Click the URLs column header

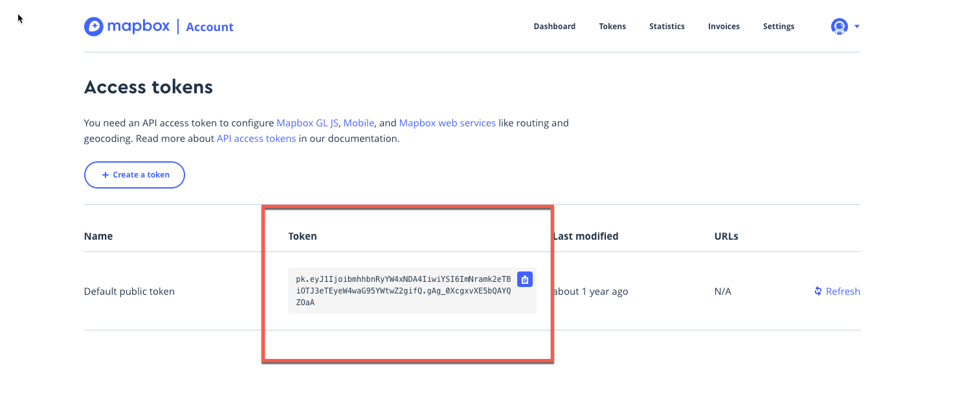coord(726,236)
